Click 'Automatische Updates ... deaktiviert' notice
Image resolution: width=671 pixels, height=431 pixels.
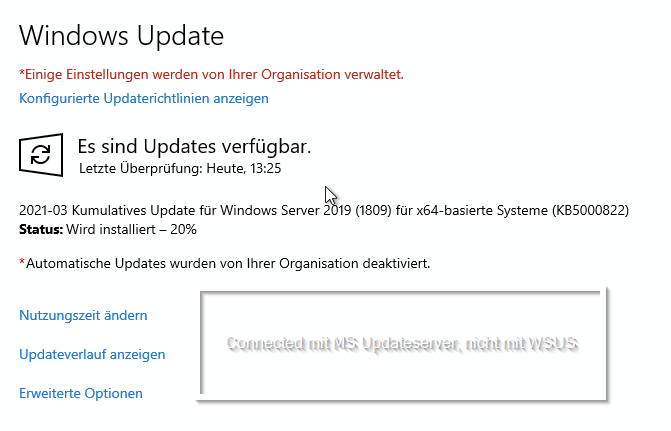pos(228,263)
